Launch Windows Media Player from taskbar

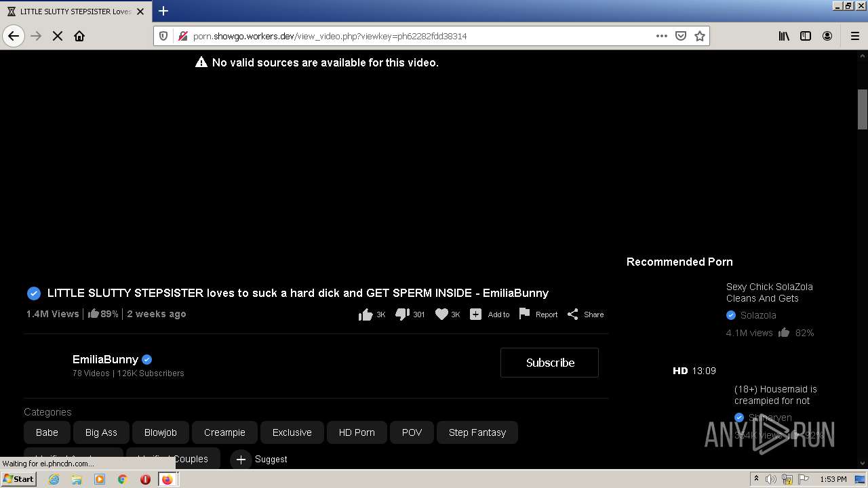click(x=100, y=479)
